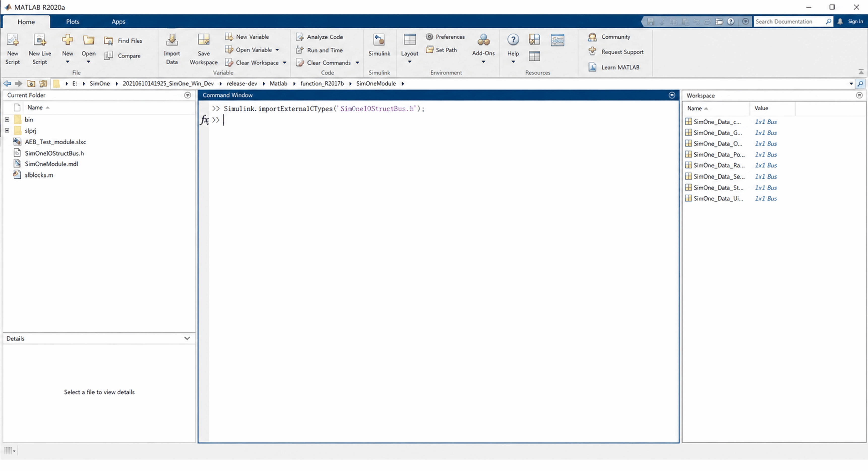This screenshot has height=471, width=868.
Task: Click the notifications bell icon
Action: coord(840,22)
